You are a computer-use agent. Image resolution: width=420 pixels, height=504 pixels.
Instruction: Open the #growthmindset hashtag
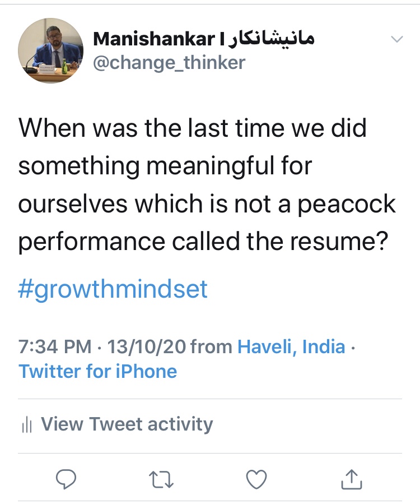tap(113, 289)
